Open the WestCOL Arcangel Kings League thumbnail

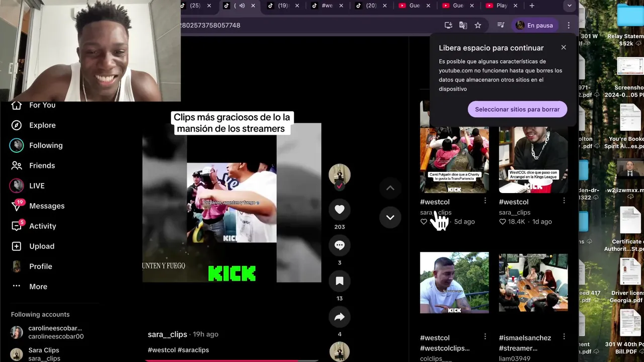tap(533, 159)
